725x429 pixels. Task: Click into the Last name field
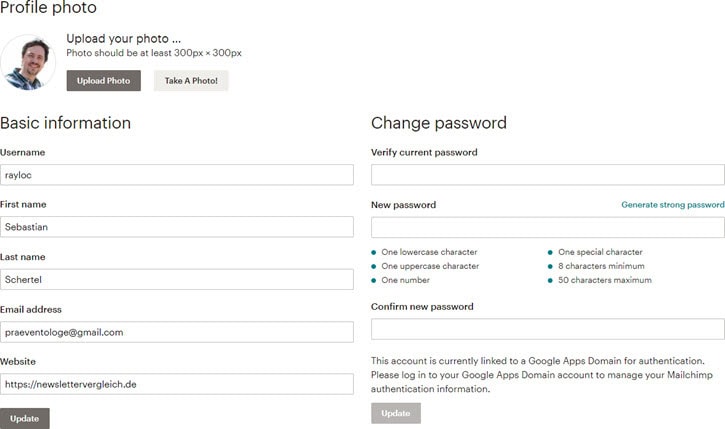point(177,279)
